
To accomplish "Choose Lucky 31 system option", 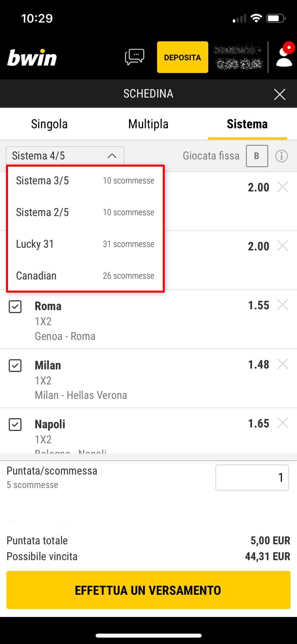I will tap(85, 244).
